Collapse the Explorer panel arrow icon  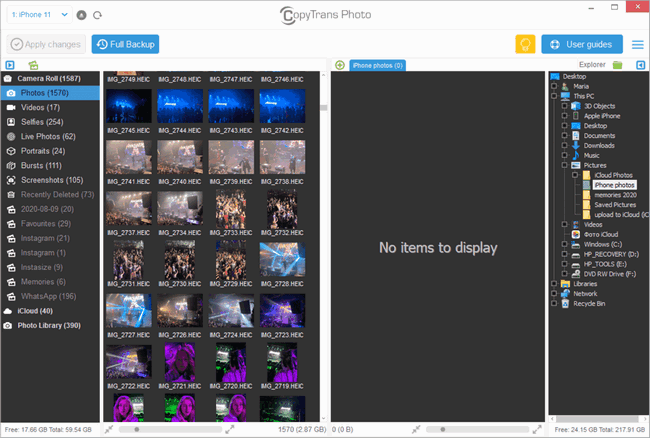pyautogui.click(x=638, y=65)
